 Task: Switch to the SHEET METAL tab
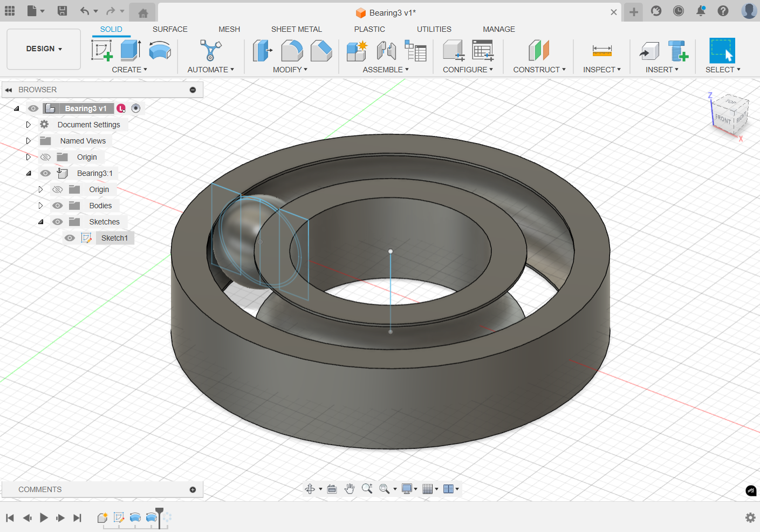297,29
